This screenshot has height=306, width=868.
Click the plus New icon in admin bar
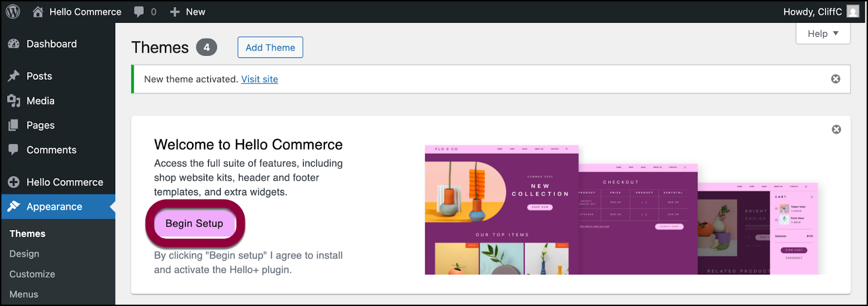pyautogui.click(x=175, y=12)
